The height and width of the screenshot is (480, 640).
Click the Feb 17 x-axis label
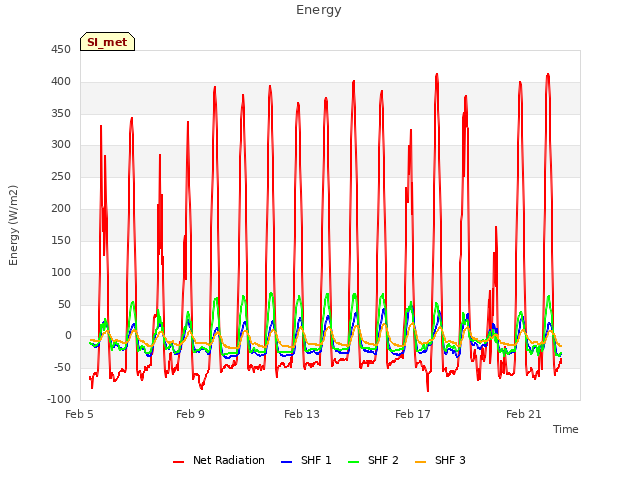point(413,414)
